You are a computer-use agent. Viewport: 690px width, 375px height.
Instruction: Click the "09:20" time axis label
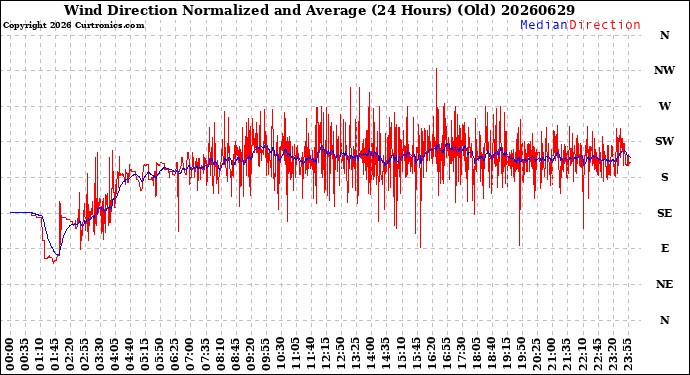[x=250, y=354]
